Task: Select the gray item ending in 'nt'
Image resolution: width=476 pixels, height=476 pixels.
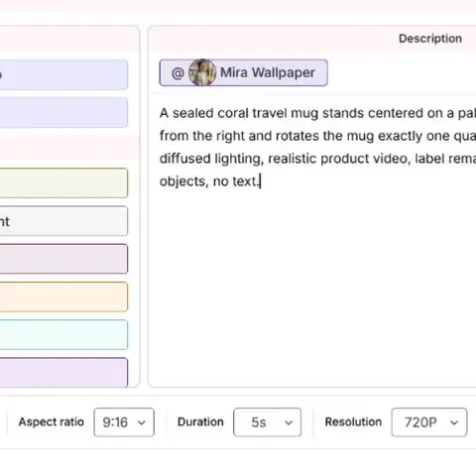Action: click(x=63, y=221)
